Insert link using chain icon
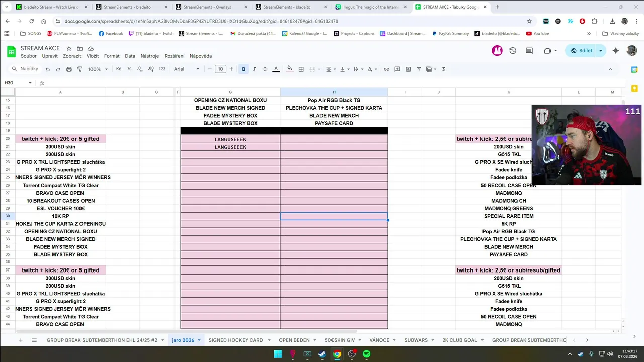Viewport: 644px width, 362px height. [386, 69]
